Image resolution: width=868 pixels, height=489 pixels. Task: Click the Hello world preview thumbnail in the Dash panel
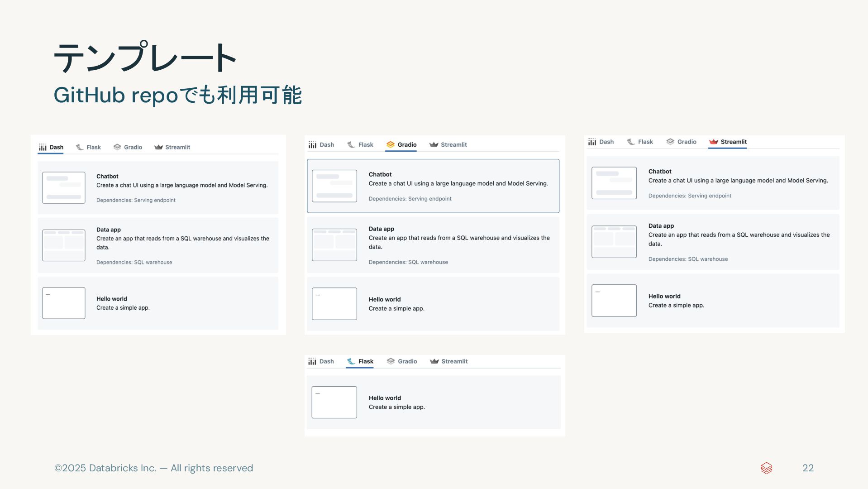tap(64, 303)
